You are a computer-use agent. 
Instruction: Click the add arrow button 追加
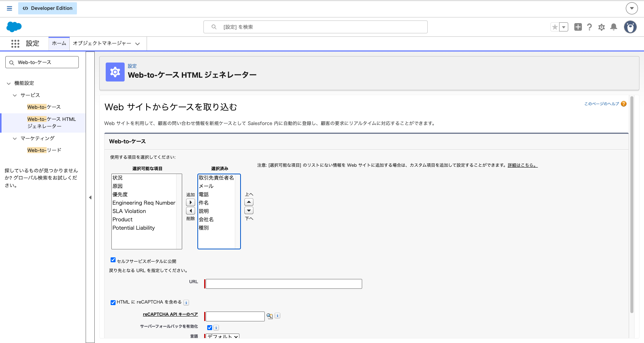[x=191, y=202]
